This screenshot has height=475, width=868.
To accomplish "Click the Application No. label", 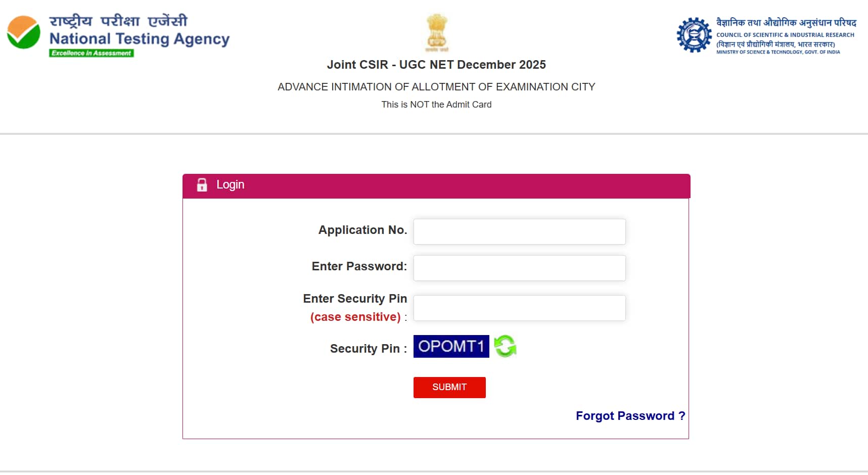I will [362, 230].
